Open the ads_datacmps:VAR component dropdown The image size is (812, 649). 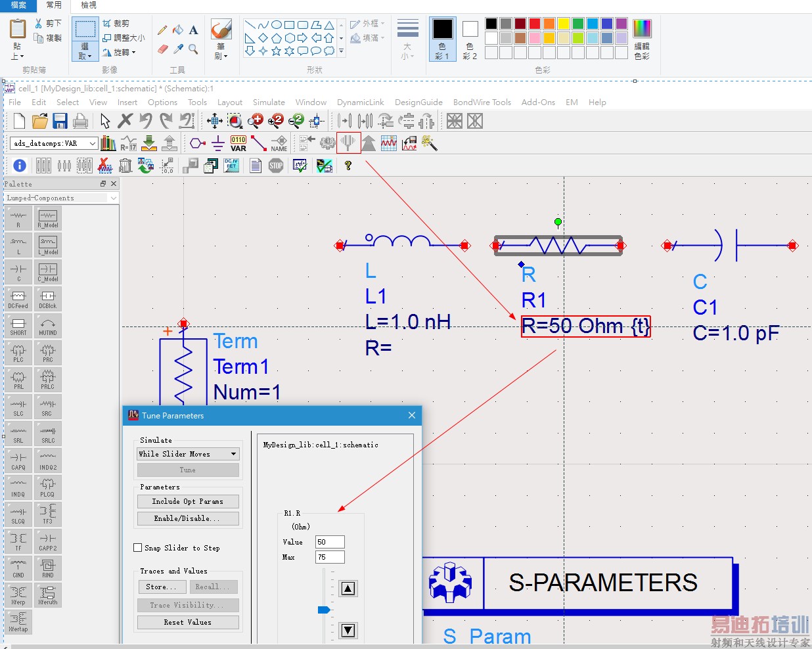(x=93, y=143)
